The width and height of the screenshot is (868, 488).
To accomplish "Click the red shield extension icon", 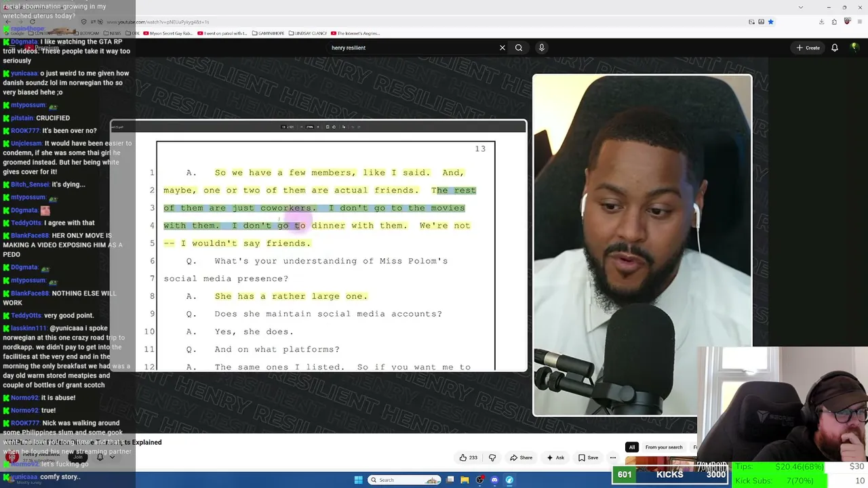I will [x=848, y=22].
